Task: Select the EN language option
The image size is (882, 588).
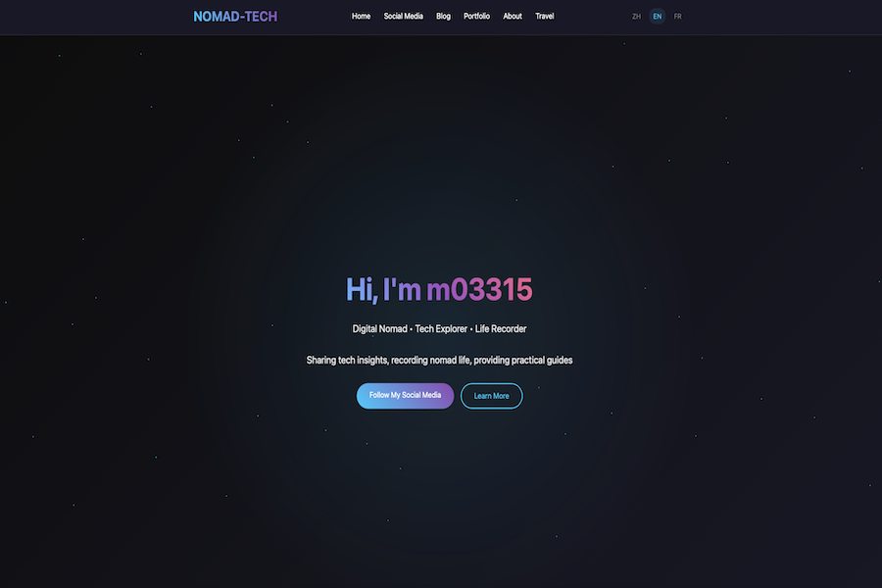Action: (x=657, y=17)
